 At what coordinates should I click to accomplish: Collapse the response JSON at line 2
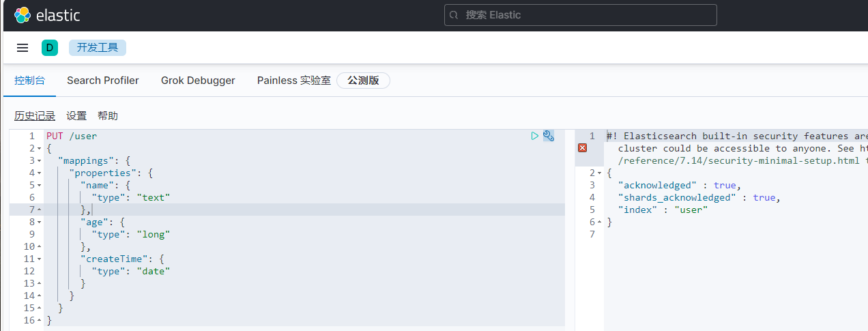[x=600, y=173]
